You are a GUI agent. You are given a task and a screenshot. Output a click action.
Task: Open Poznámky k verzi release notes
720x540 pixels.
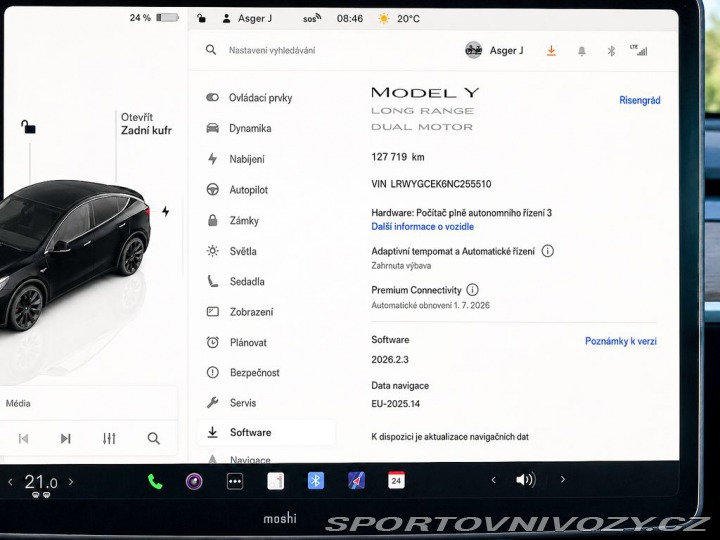620,341
